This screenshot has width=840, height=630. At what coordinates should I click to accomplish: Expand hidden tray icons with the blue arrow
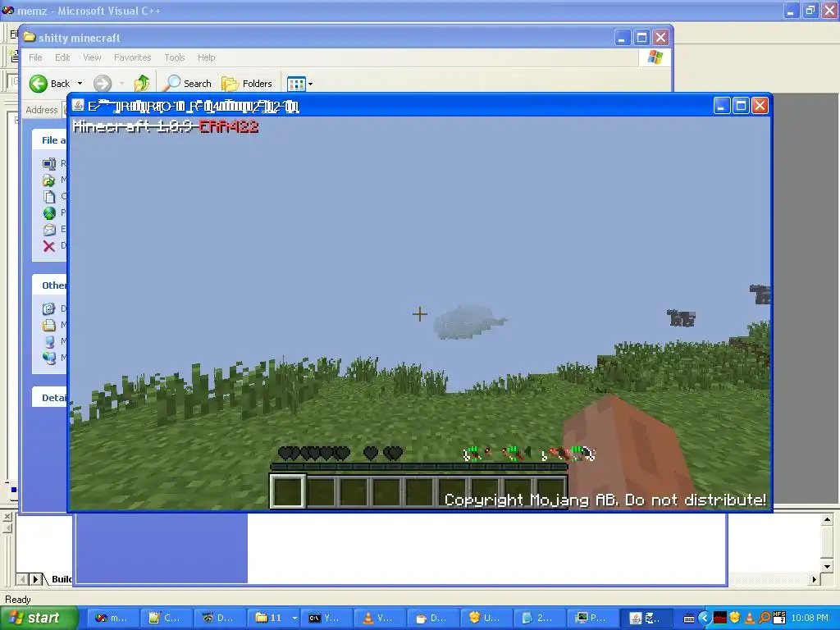click(705, 619)
